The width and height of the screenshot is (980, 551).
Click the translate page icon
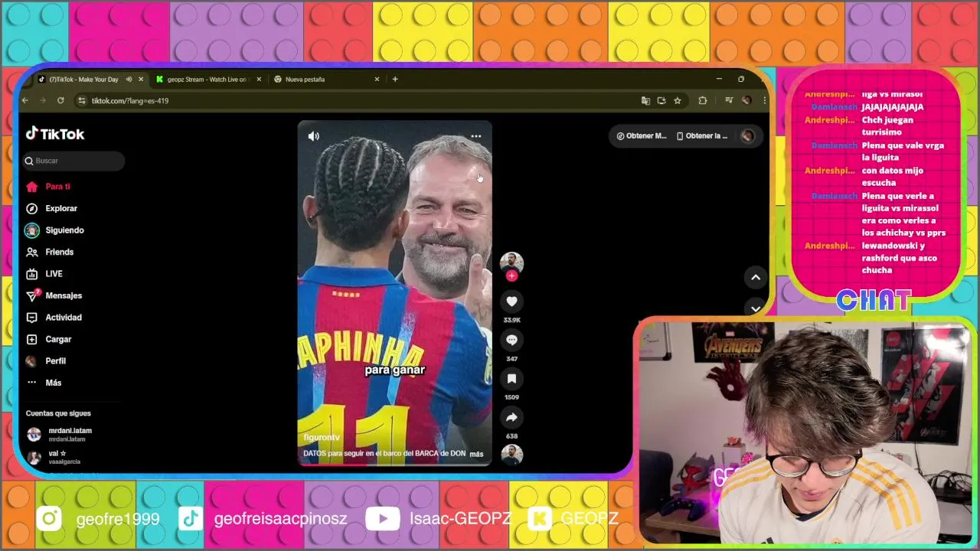point(645,101)
